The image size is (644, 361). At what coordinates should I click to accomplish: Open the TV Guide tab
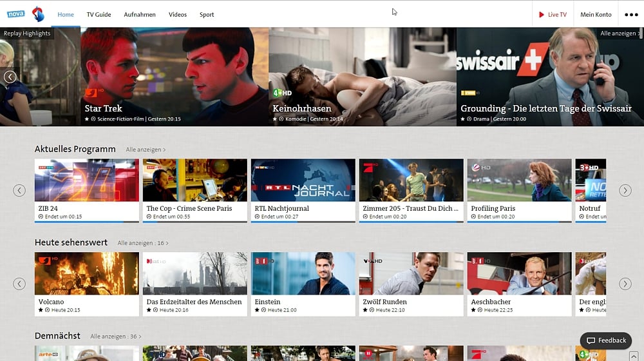pyautogui.click(x=99, y=14)
